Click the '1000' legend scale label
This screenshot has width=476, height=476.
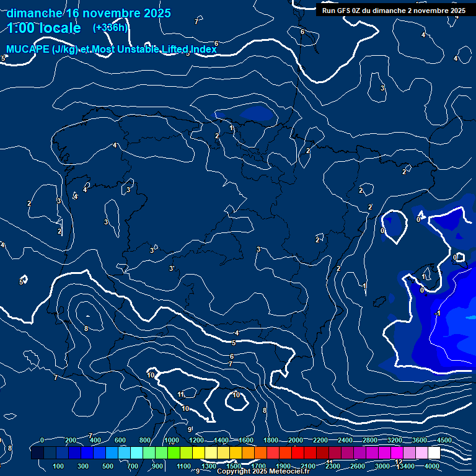[172, 440]
